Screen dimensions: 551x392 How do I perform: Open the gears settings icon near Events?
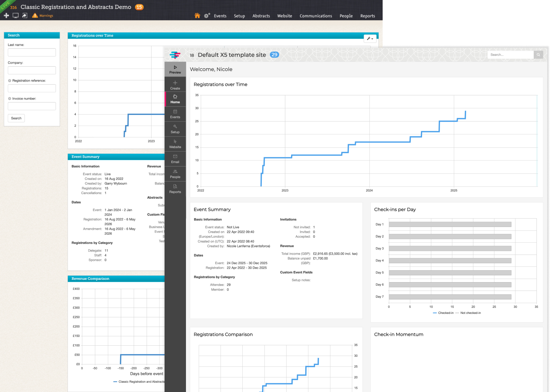pos(207,16)
